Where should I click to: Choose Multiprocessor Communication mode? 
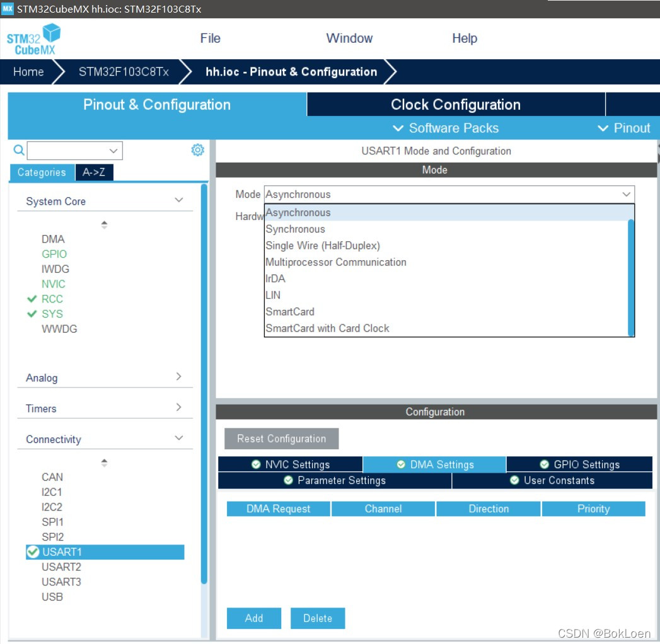click(x=446, y=262)
